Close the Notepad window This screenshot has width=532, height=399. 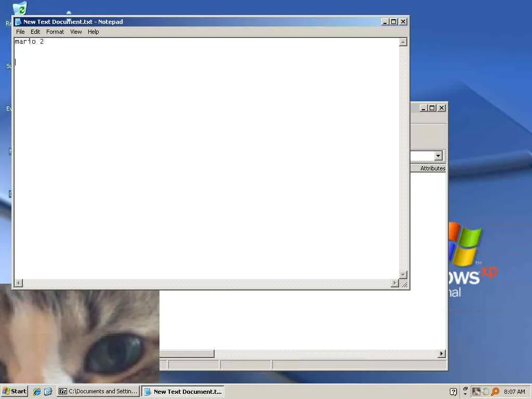[403, 22]
